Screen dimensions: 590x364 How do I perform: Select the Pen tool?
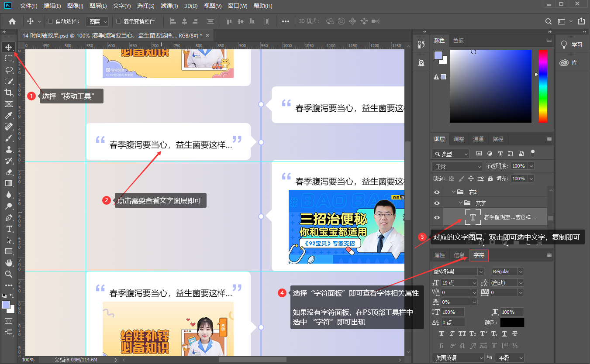coord(9,217)
